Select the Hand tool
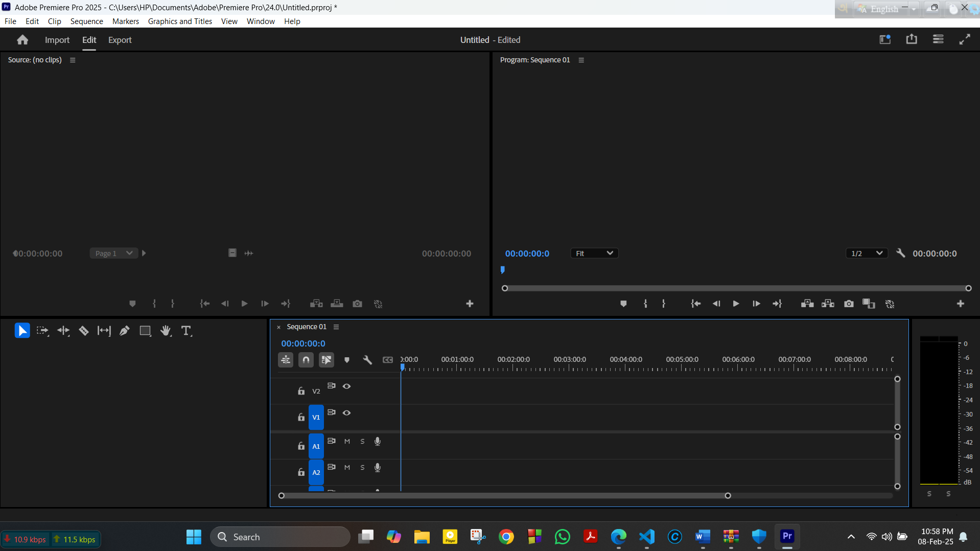The height and width of the screenshot is (551, 980). [166, 331]
